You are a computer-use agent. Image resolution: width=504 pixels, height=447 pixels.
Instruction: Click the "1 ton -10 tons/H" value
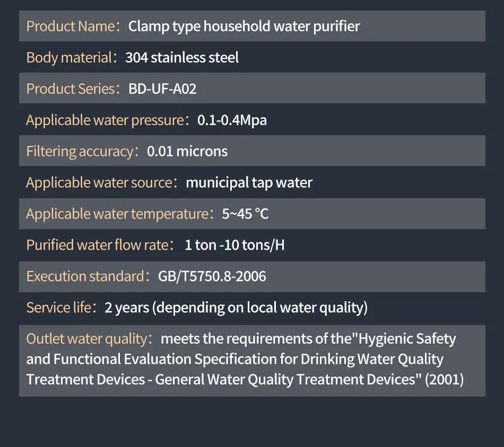[234, 245]
